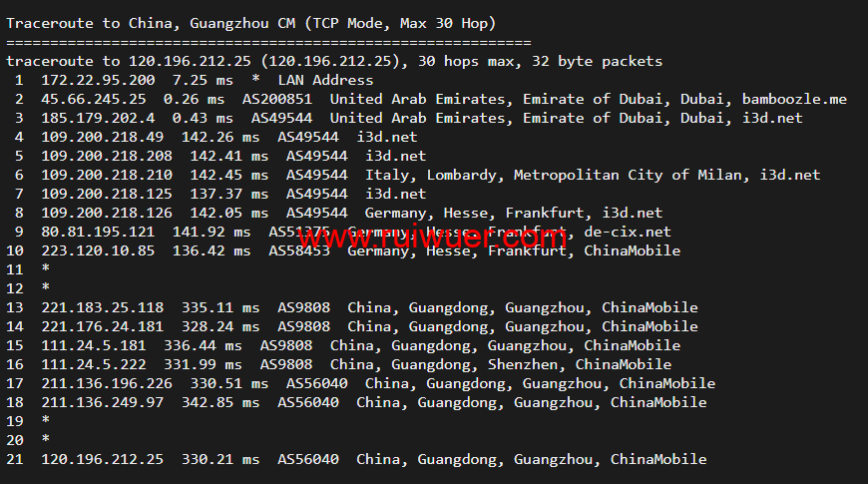The width and height of the screenshot is (868, 484).
Task: Click Shenzhen in hop 16
Action: click(x=523, y=364)
